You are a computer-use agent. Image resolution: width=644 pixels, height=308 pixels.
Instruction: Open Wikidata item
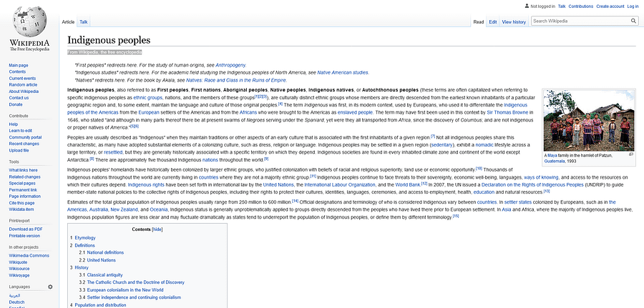[21, 209]
